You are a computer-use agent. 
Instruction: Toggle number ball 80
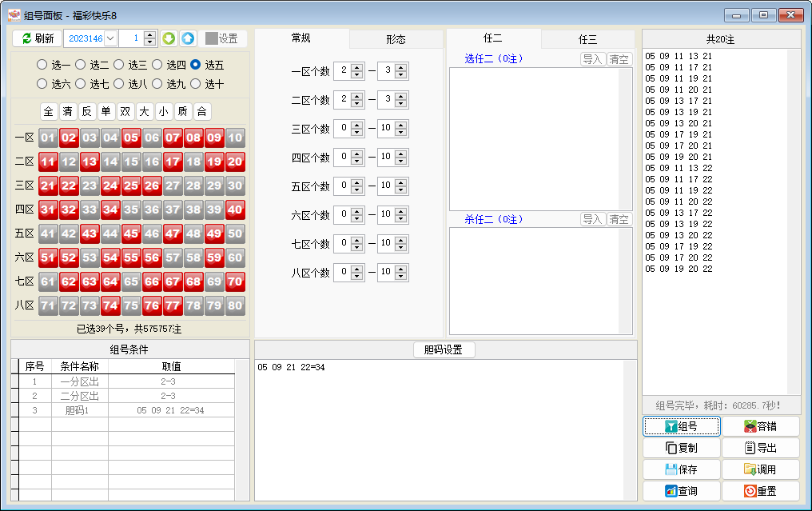coord(235,305)
